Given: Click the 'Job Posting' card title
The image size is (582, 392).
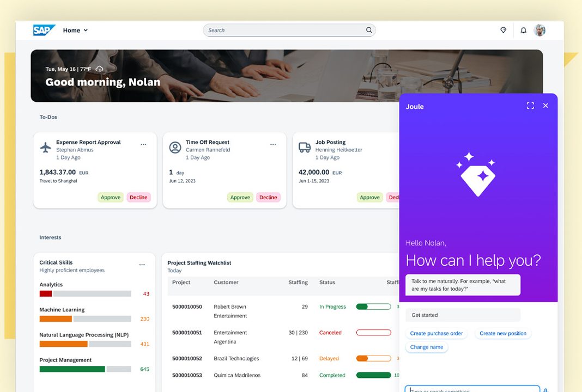Looking at the screenshot, I should [330, 142].
